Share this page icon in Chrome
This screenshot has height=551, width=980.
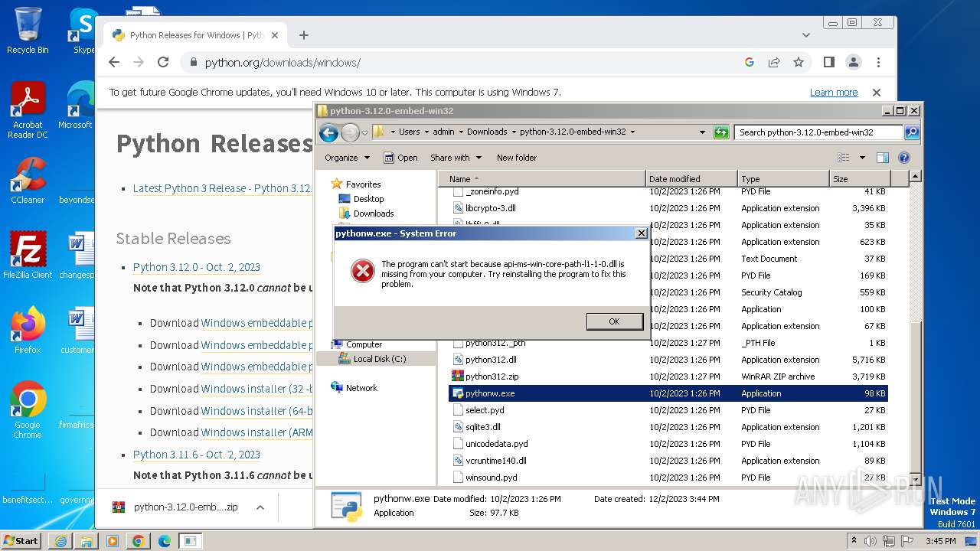774,63
